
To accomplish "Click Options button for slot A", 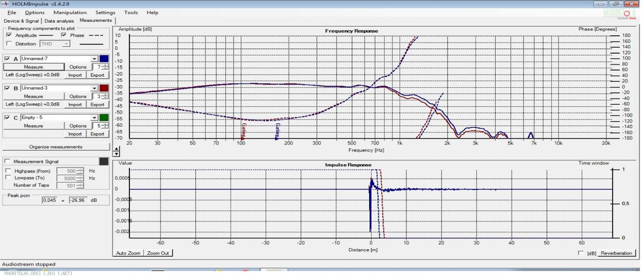I will (x=78, y=67).
